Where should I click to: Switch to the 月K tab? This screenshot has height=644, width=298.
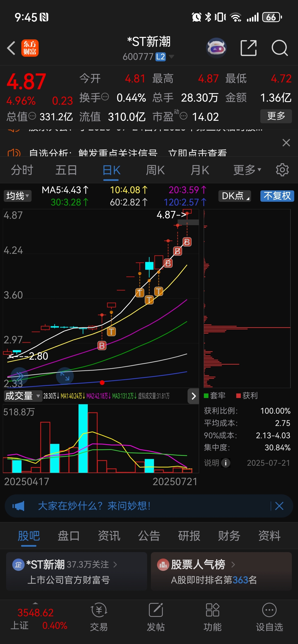(x=200, y=170)
